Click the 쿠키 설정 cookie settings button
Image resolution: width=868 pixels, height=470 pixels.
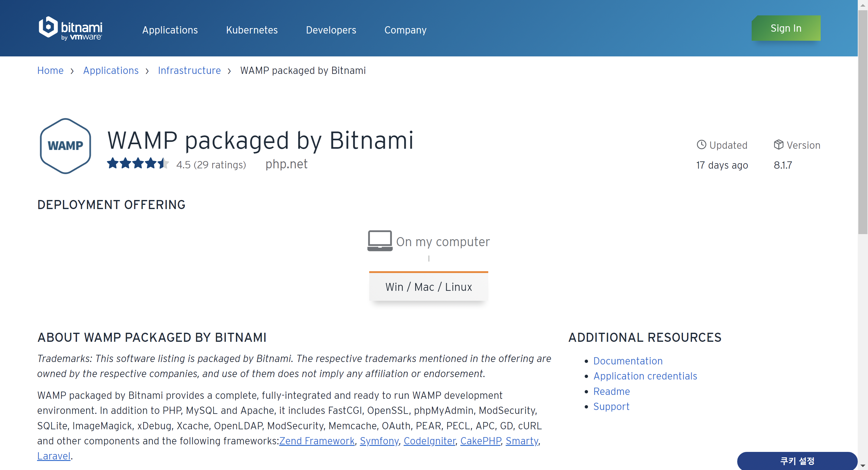click(x=797, y=461)
